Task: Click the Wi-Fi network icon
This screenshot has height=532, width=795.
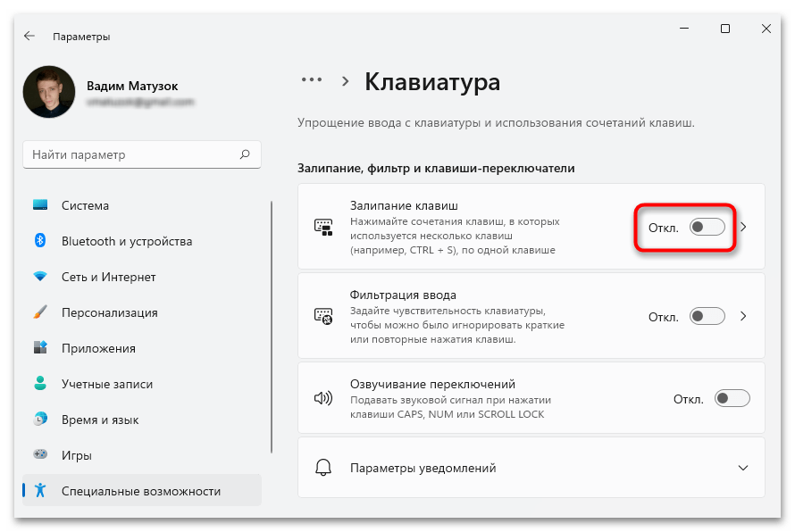Action: [40, 277]
